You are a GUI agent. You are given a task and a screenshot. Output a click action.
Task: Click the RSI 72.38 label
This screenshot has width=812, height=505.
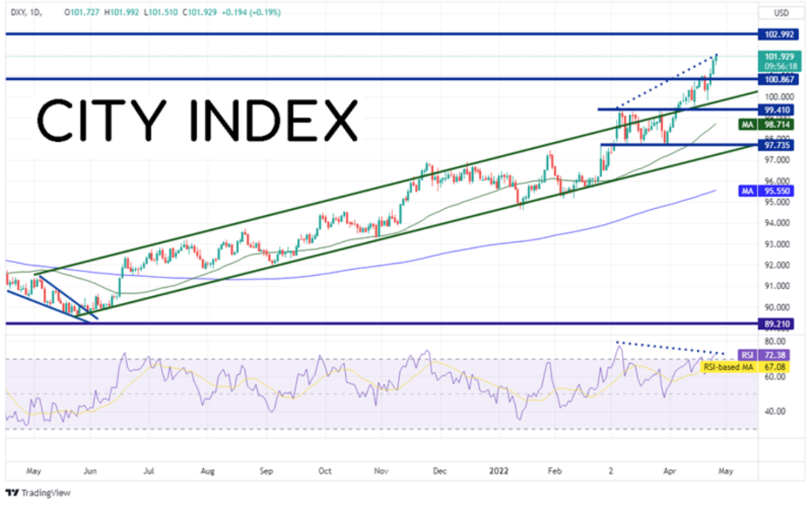764,355
